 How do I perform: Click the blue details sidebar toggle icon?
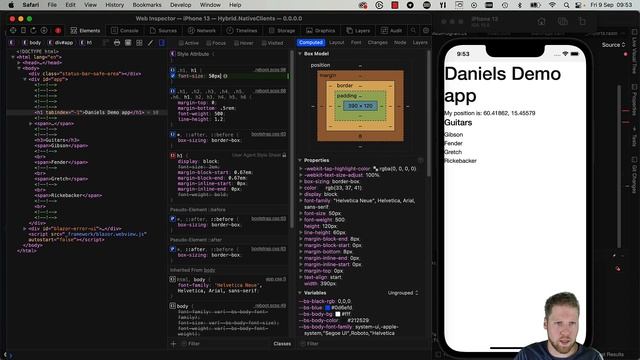162,42
